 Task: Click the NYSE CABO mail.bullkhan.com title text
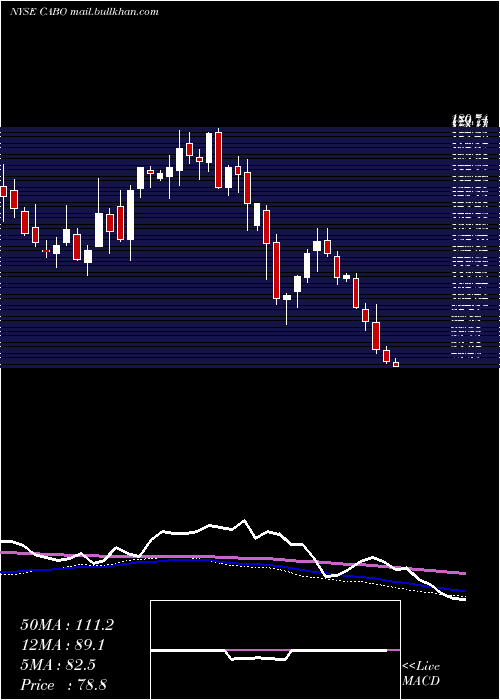(84, 12)
